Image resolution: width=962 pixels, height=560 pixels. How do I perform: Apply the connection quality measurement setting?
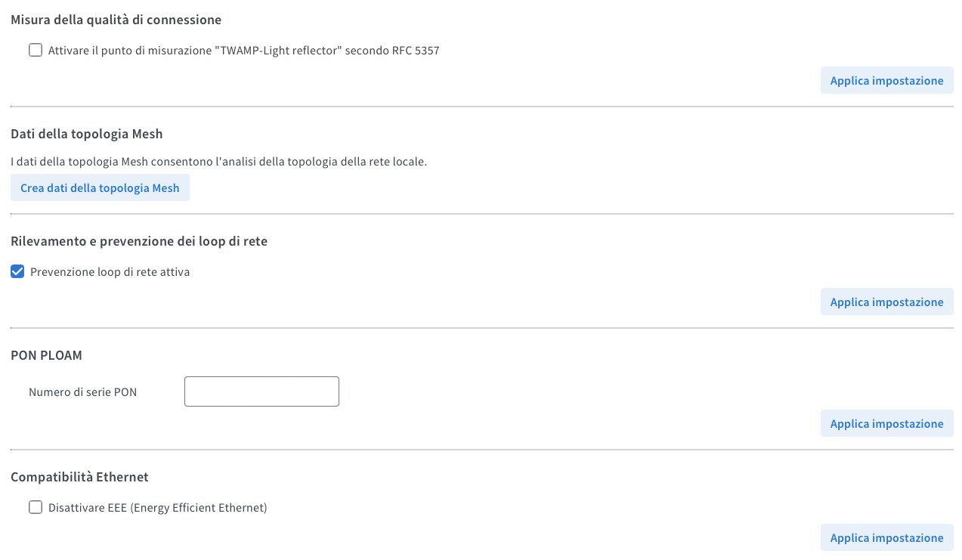tap(886, 81)
